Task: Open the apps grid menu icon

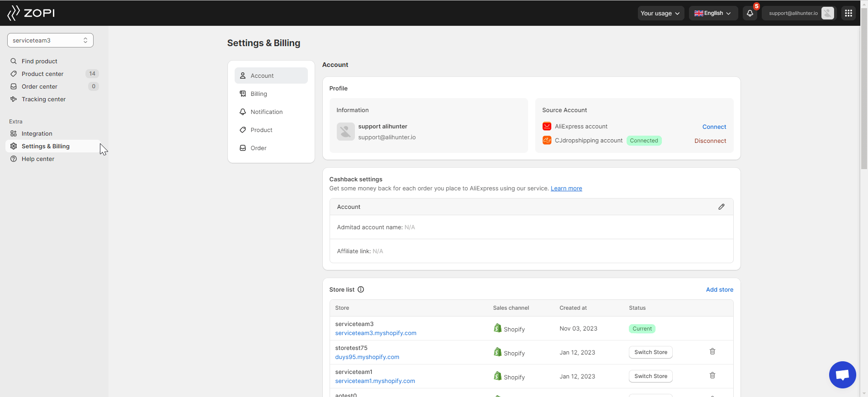Action: 848,13
